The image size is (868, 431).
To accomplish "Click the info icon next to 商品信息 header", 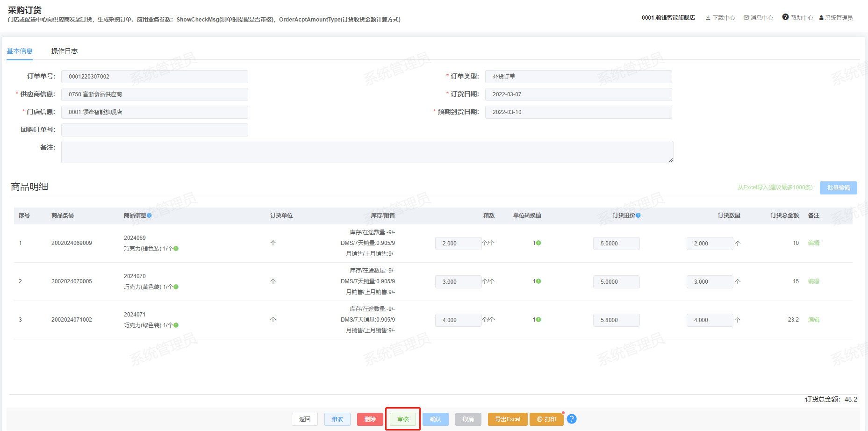I will [149, 215].
